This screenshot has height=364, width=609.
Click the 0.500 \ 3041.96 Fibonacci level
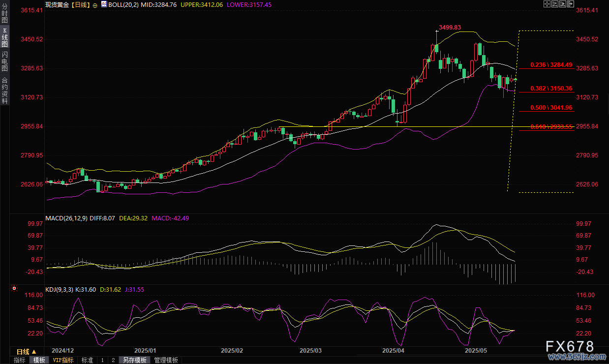pos(551,108)
